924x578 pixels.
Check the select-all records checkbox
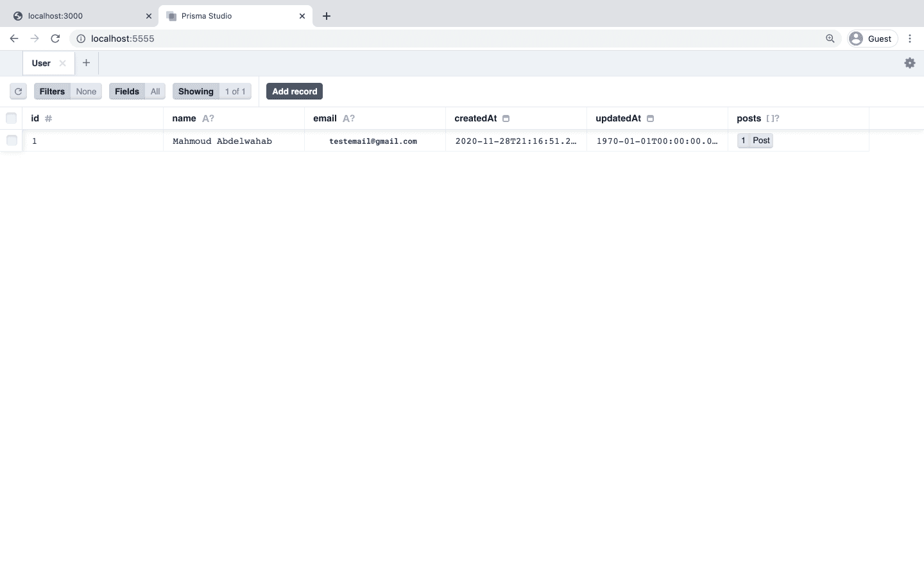pyautogui.click(x=11, y=118)
